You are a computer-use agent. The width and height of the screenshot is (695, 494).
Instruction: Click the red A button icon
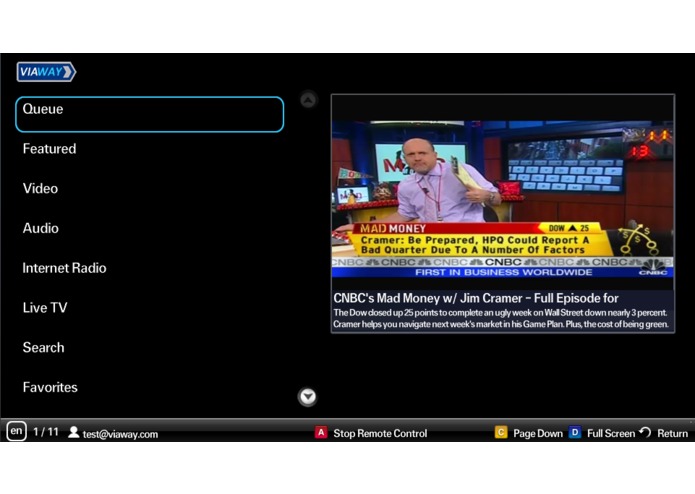pyautogui.click(x=321, y=432)
